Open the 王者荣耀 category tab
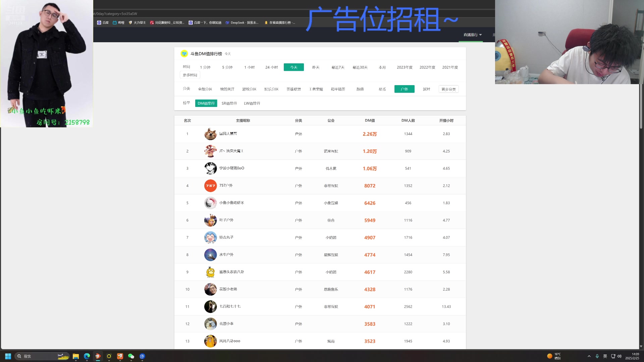644x362 pixels. click(x=316, y=89)
